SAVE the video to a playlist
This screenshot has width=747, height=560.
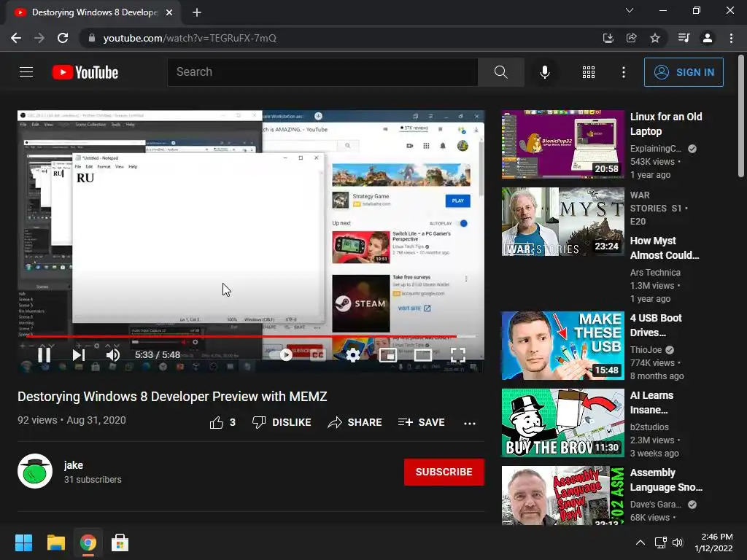tap(421, 422)
